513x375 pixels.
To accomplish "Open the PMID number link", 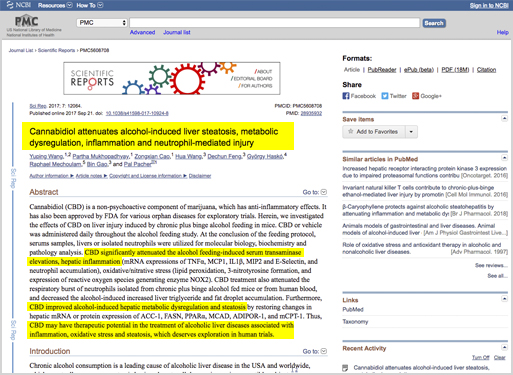I will click(x=311, y=113).
